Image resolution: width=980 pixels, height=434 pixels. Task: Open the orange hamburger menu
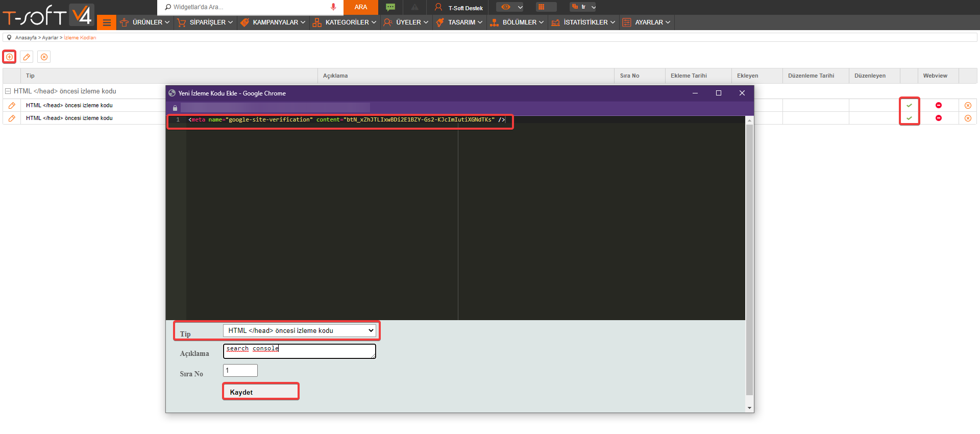107,22
